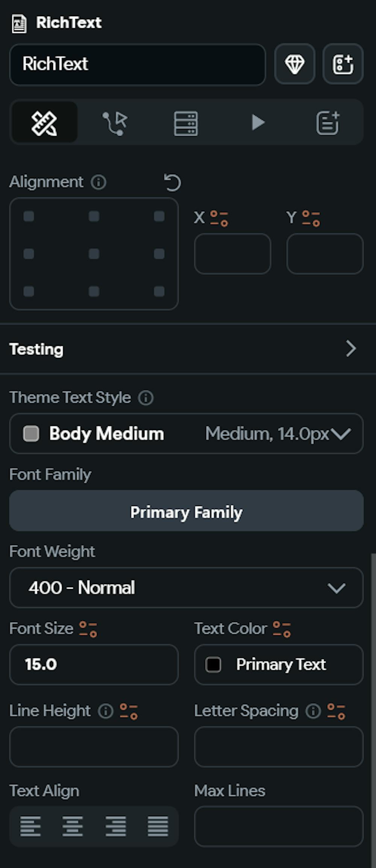Select top-left alignment dot in grid

pos(29,216)
